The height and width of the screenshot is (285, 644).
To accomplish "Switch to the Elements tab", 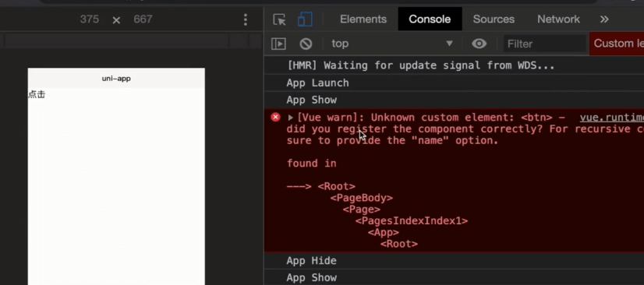I will [363, 19].
